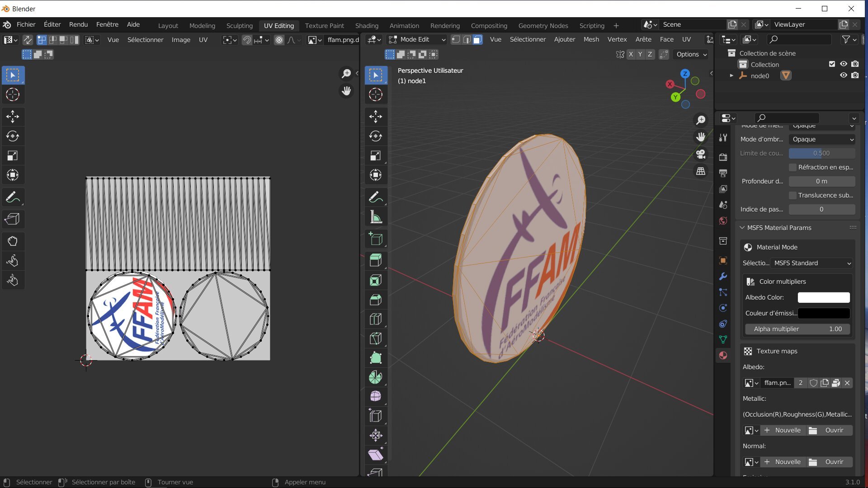
Task: Enable Réfraction en espace checkbox
Action: tap(793, 167)
